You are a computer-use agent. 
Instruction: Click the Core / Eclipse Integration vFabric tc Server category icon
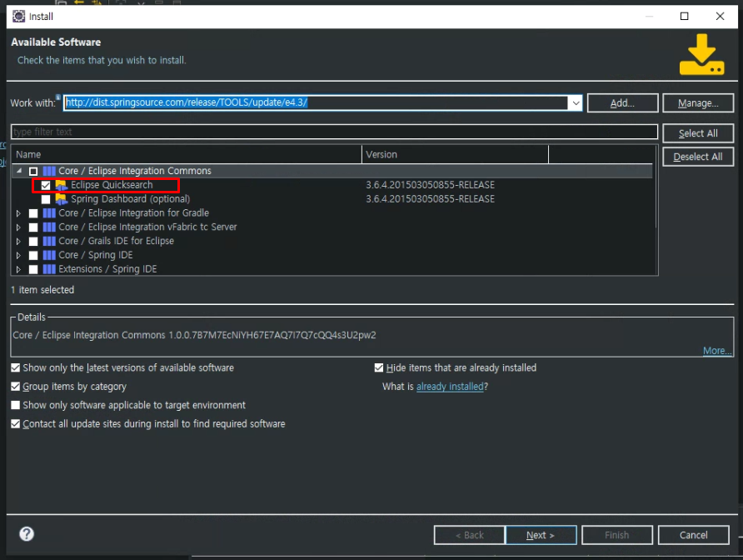49,227
